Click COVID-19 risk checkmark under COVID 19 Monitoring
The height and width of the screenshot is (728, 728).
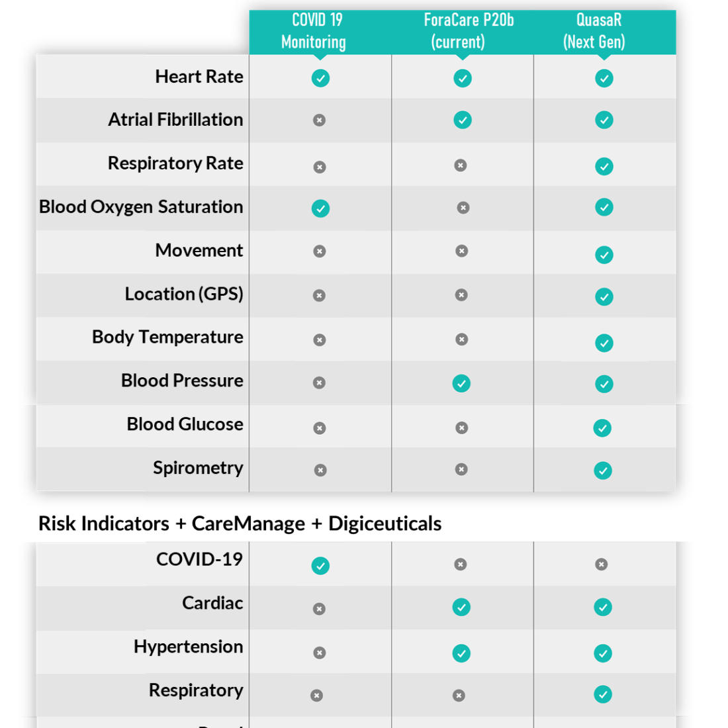pyautogui.click(x=320, y=565)
